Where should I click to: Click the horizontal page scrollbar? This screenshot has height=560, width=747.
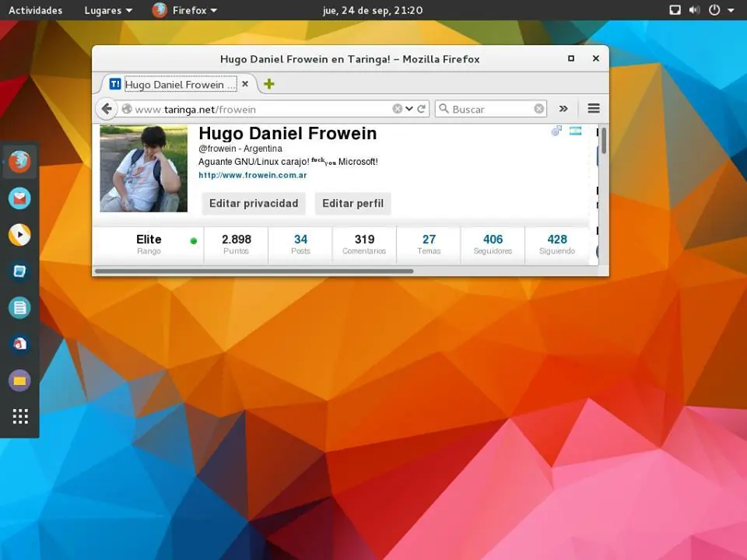254,271
